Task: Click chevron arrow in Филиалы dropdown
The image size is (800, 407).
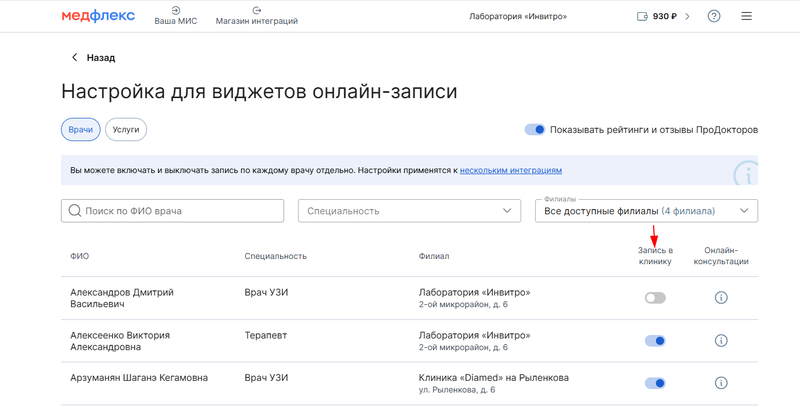Action: pos(744,211)
